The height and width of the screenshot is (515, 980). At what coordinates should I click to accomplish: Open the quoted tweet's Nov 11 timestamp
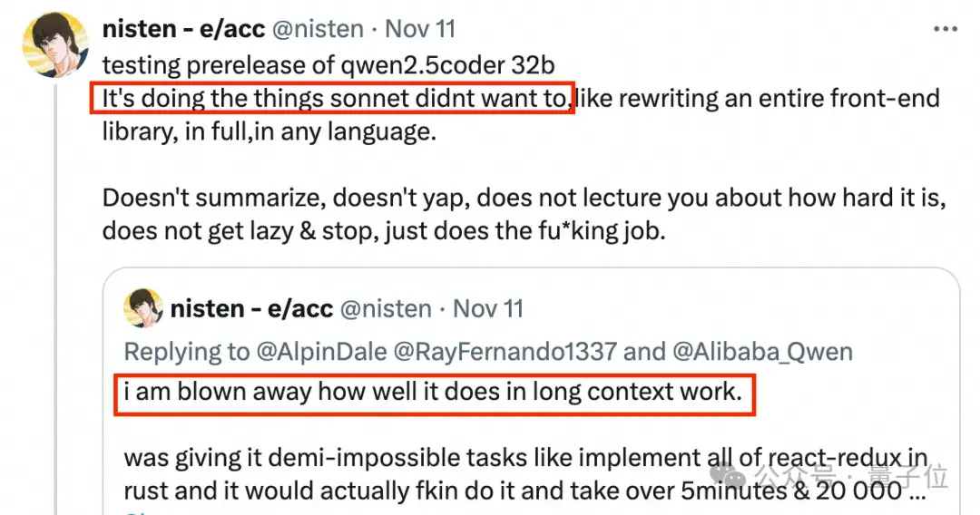pyautogui.click(x=488, y=308)
